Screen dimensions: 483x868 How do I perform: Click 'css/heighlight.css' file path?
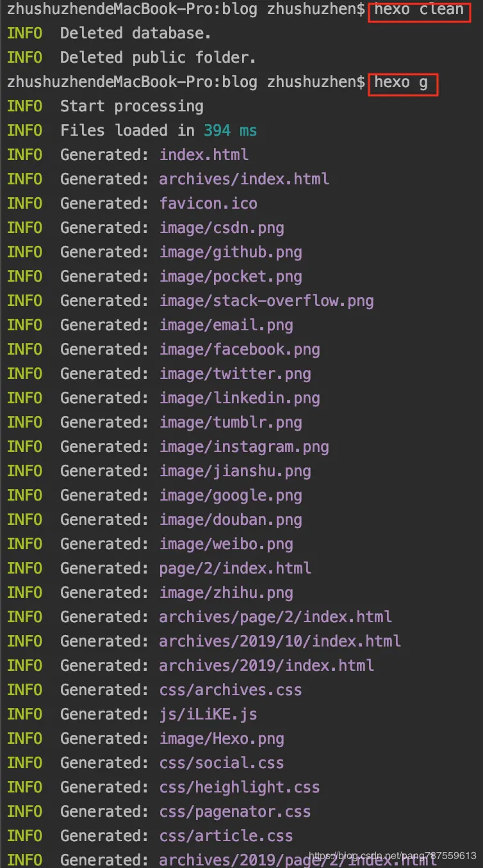[x=240, y=787]
